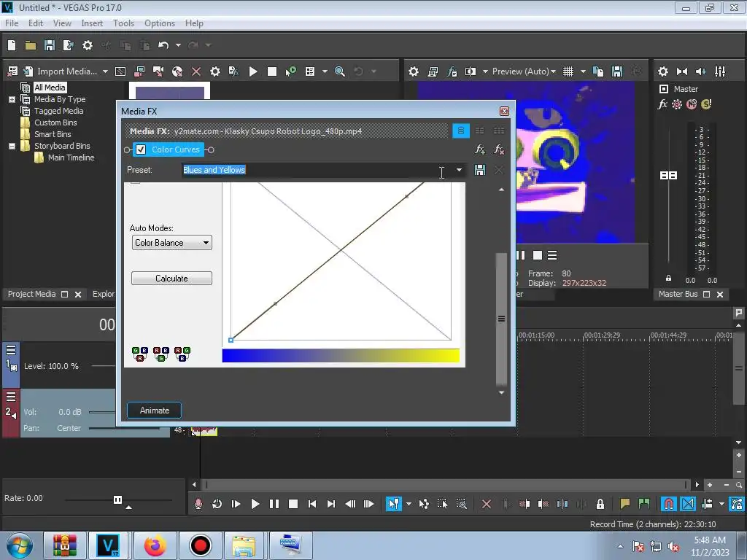The width and height of the screenshot is (747, 560).
Task: Open Video Output FX in preview toolbar
Action: click(x=452, y=71)
